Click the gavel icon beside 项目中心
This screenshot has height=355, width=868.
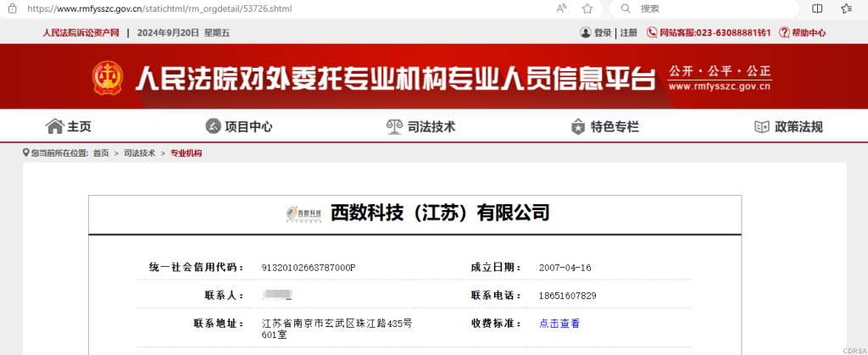pos(213,126)
